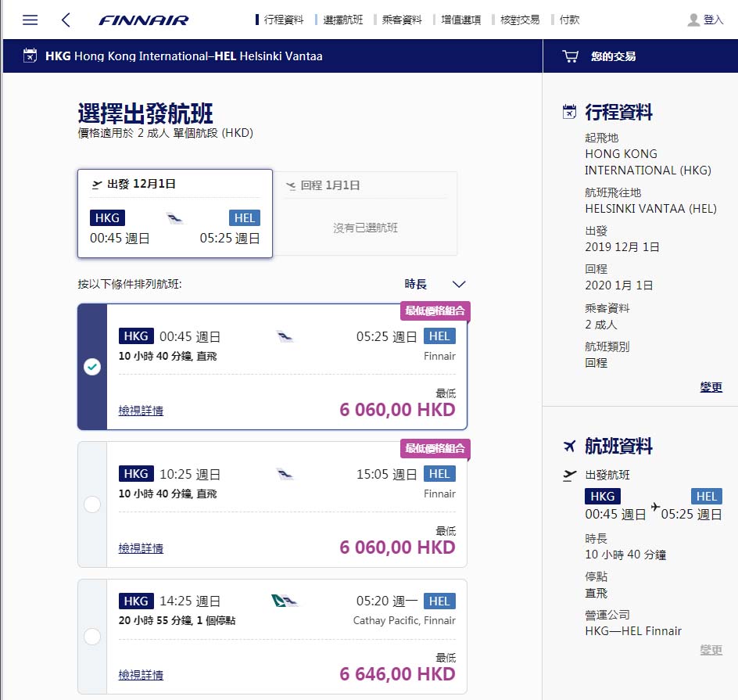Click the shopping cart icon
Screen dimensions: 738x700
pyautogui.click(x=570, y=56)
